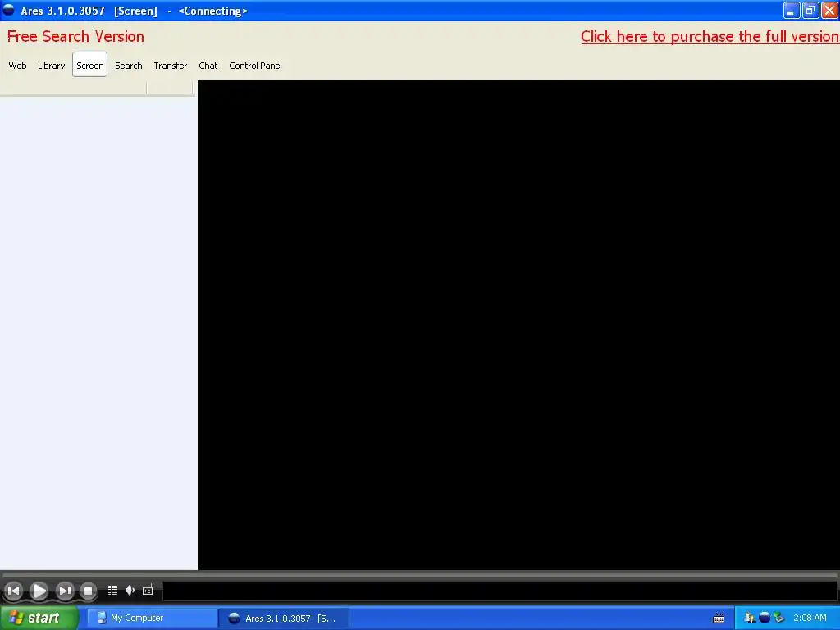Skip to next track in player
The width and height of the screenshot is (840, 630).
pyautogui.click(x=65, y=591)
